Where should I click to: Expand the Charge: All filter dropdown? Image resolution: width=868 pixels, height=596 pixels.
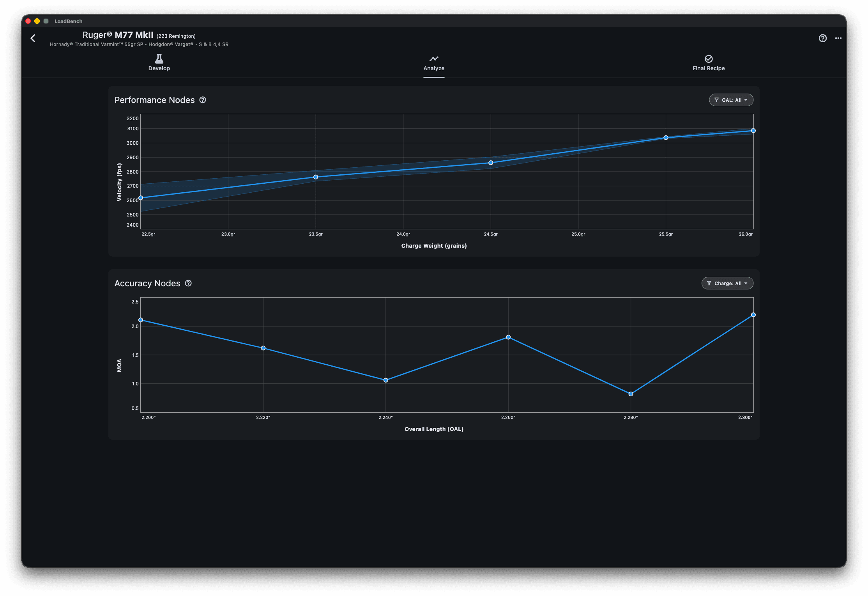point(727,283)
